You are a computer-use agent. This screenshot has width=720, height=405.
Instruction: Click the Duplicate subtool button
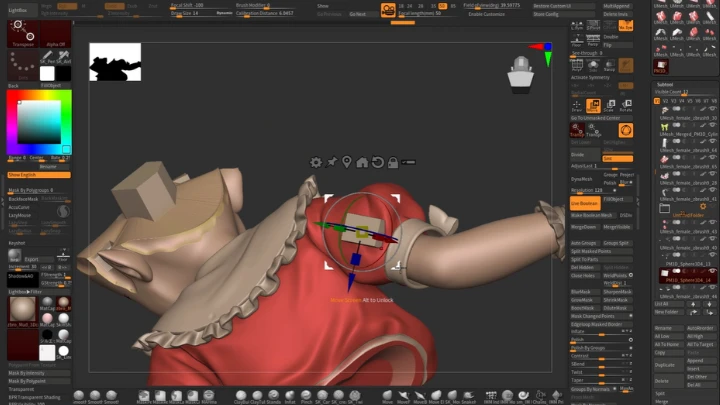pos(665,365)
